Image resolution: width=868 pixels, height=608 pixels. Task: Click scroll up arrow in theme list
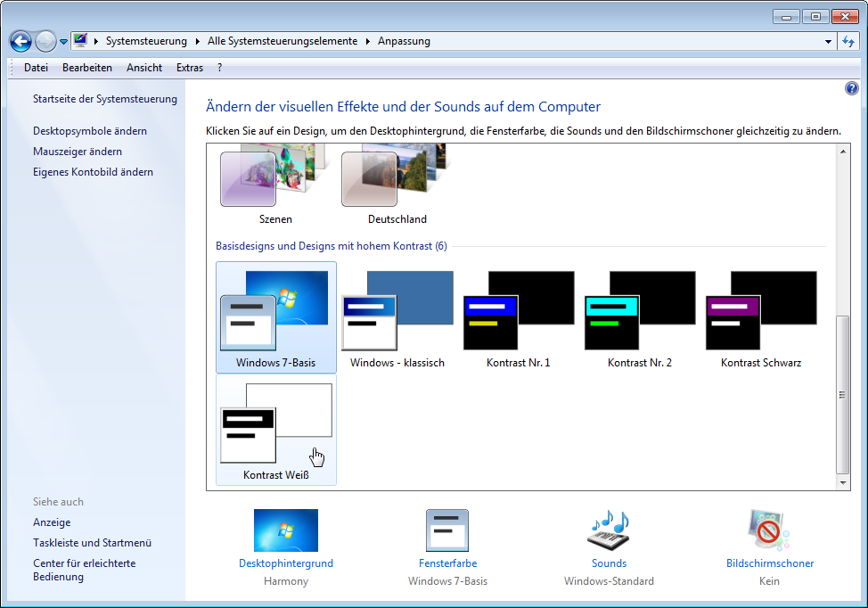[843, 152]
